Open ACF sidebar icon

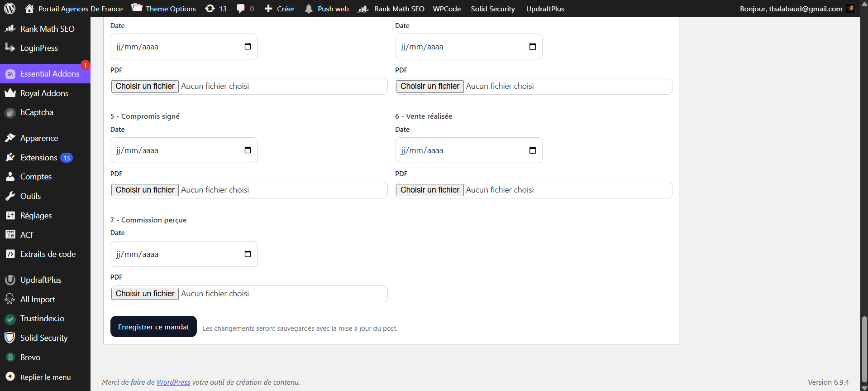click(x=10, y=235)
